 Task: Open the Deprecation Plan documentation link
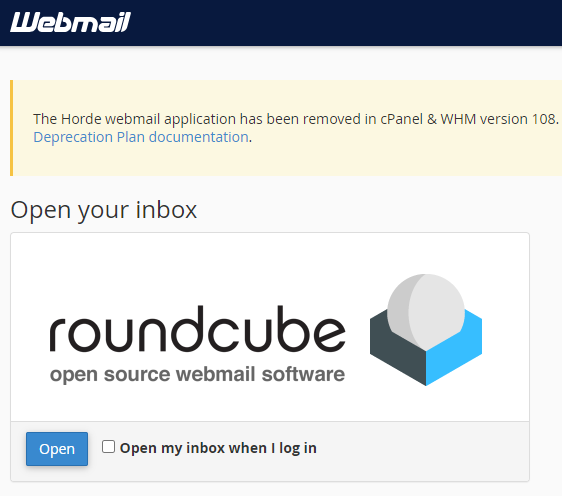(141, 137)
